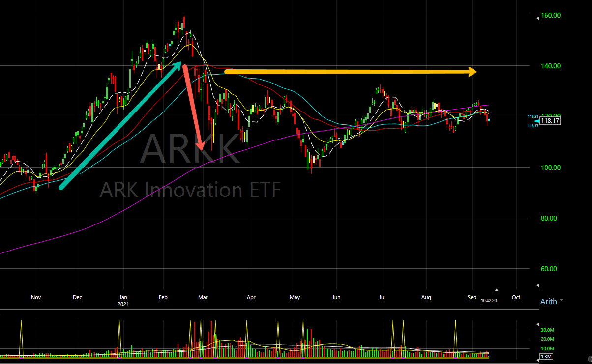
Task: Click the 20.0M volume axis label
Action: pos(548,339)
